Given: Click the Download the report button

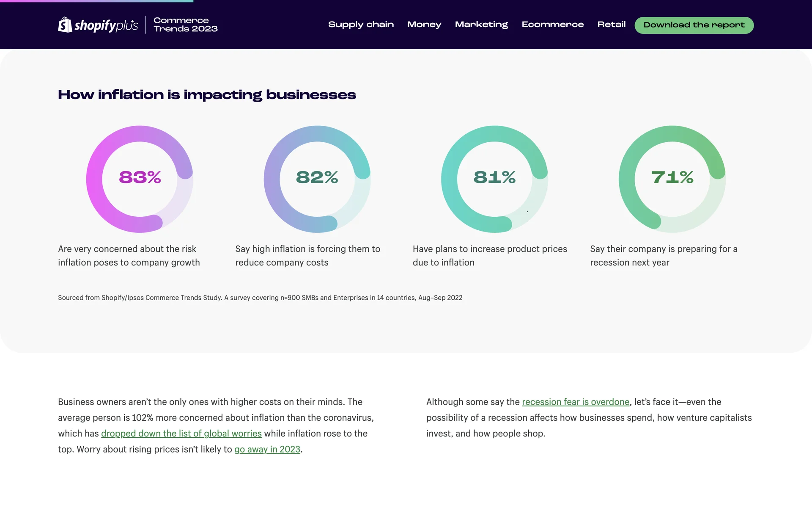Looking at the screenshot, I should click(x=694, y=25).
